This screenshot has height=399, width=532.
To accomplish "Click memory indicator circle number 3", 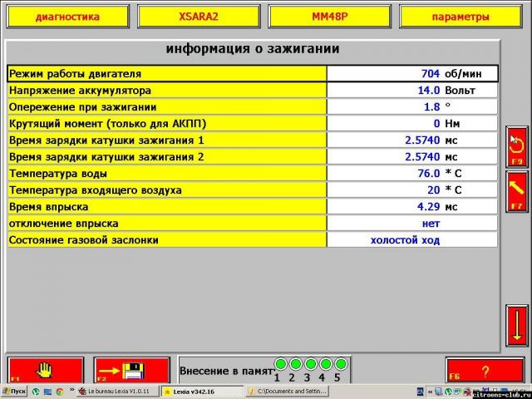I will click(310, 364).
